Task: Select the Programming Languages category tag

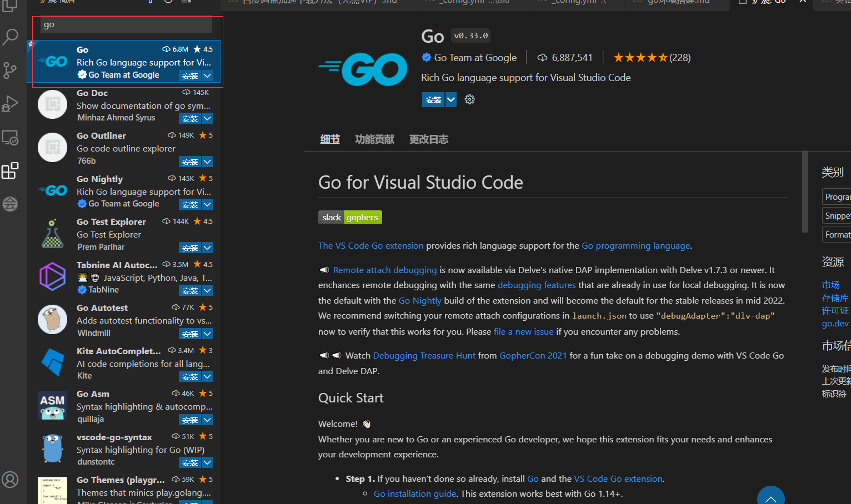Action: (x=837, y=196)
